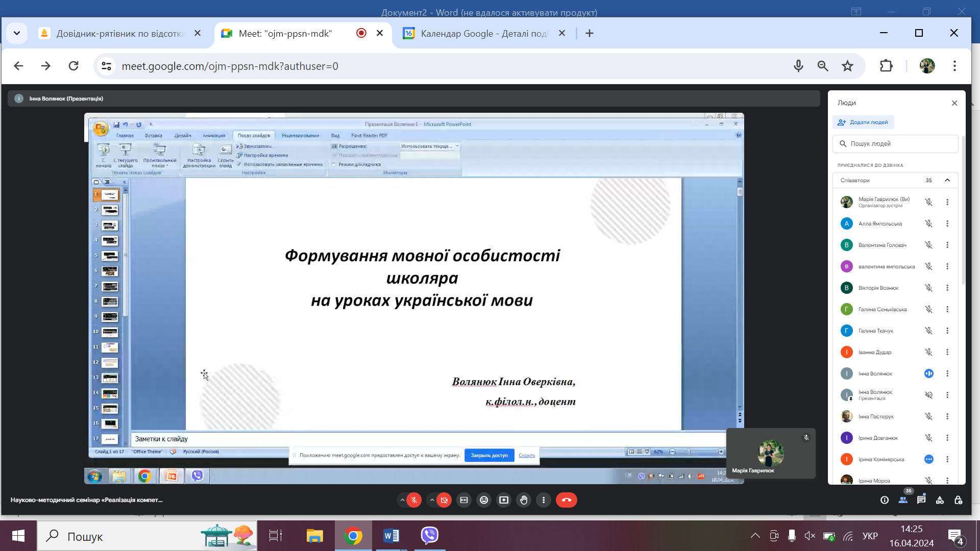Screen dimensions: 980x551
Task: Mute Ірина Довганюк microphone
Action: pos(929,438)
